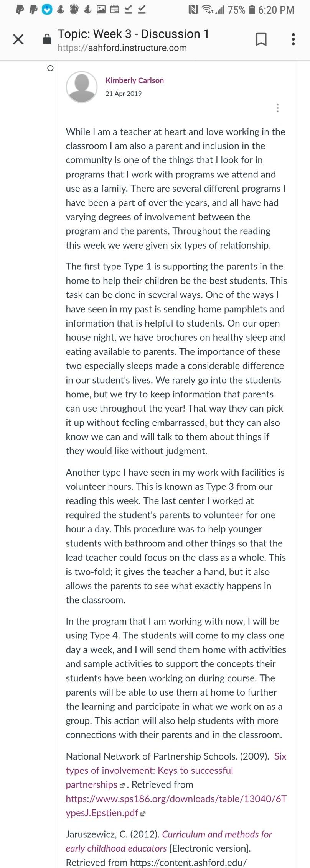Viewport: 310px width, 868px height.
Task: Click external link icon after Epstien.pdf
Action: coord(143,814)
